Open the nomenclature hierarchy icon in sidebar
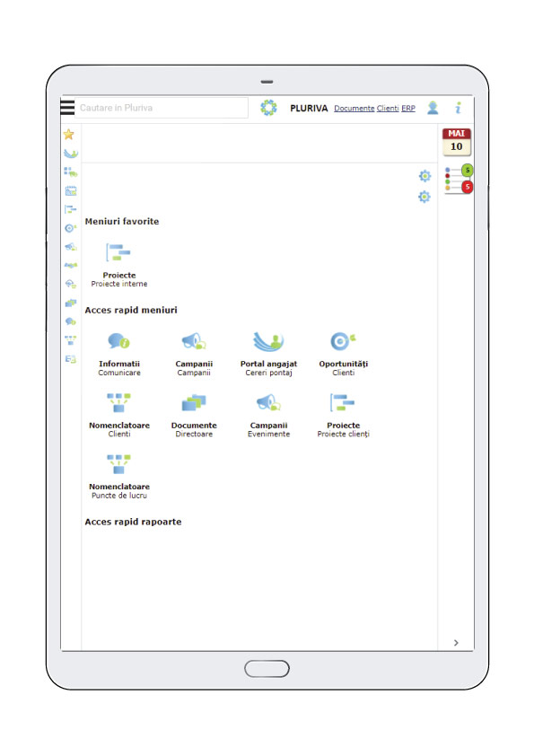534x756 pixels. [70, 340]
